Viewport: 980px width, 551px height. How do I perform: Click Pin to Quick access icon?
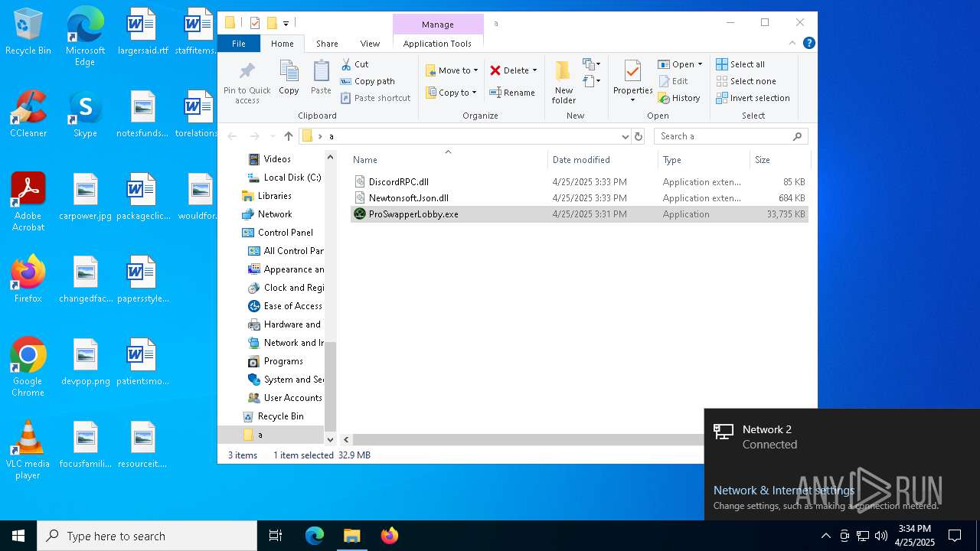point(247,82)
